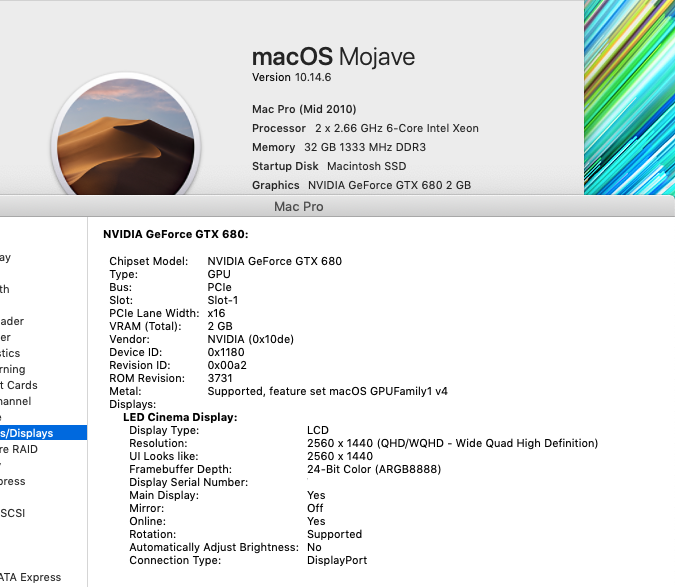Select the highlighted Graphics/Displays sidebar item
The width and height of the screenshot is (675, 587).
click(x=43, y=433)
